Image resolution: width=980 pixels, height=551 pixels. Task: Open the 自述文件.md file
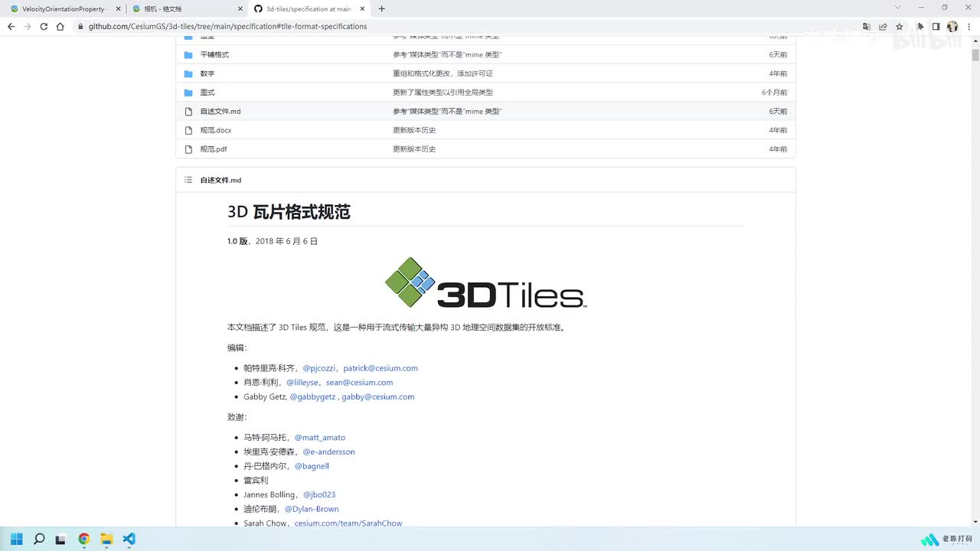click(x=220, y=111)
